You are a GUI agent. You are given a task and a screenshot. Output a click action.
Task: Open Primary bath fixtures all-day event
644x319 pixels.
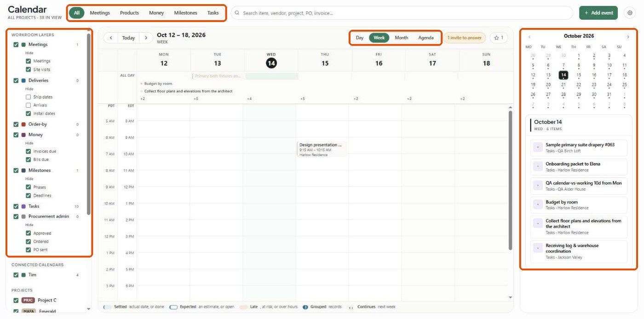[x=218, y=76]
